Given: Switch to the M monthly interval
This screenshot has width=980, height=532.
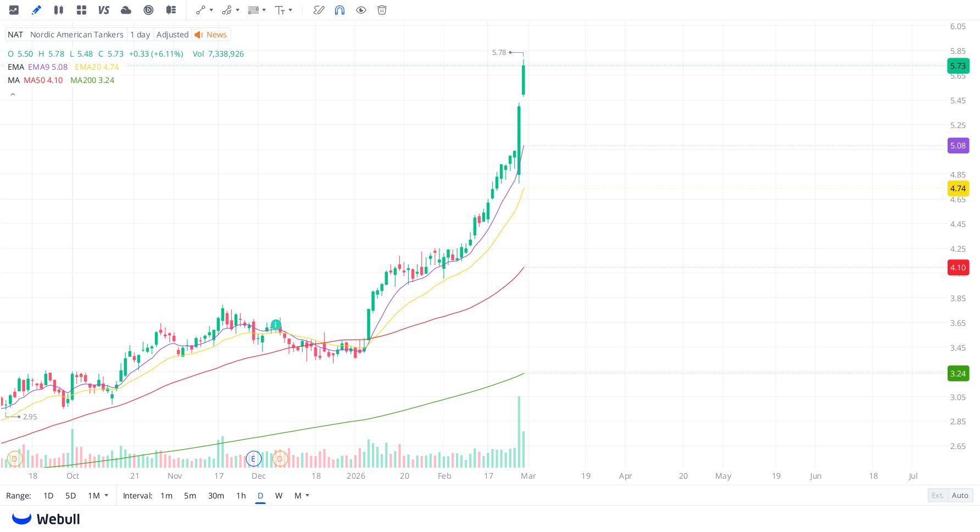Looking at the screenshot, I should pos(298,496).
